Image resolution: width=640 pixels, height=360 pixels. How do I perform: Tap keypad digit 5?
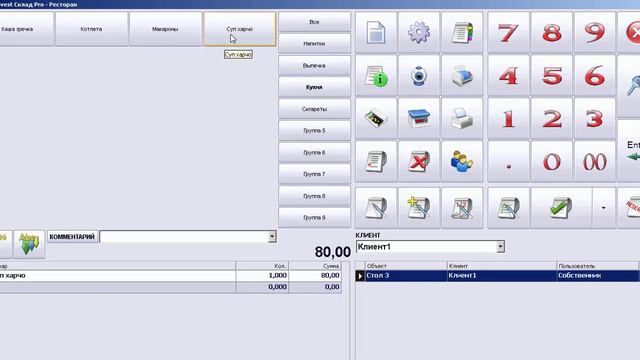(552, 76)
